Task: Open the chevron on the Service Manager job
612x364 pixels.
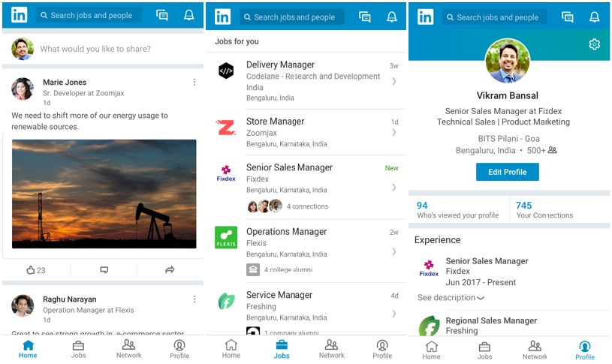Action: (x=393, y=313)
